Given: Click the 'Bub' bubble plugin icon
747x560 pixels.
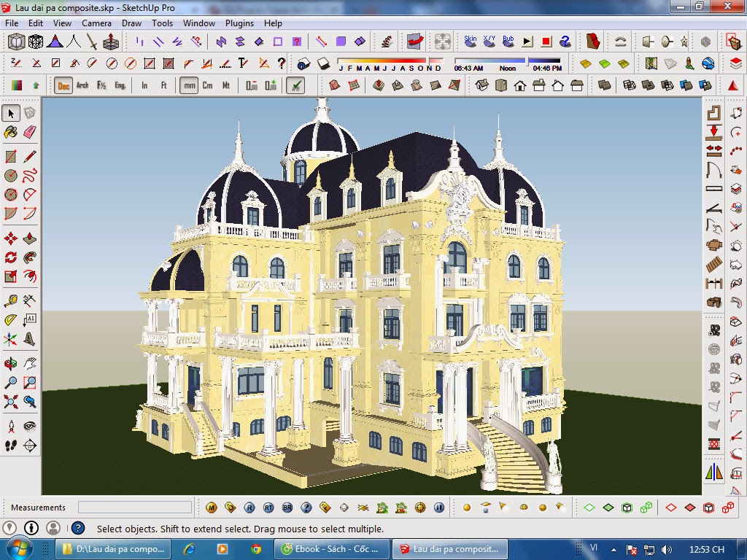Looking at the screenshot, I should 508,42.
